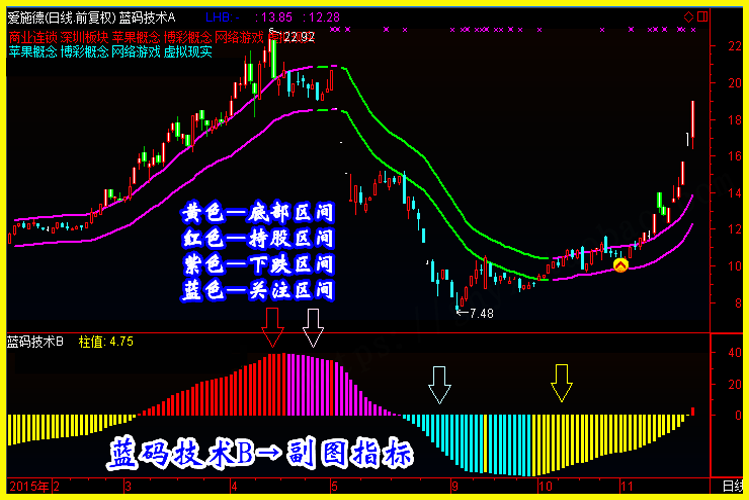Viewport: 749px width, 500px height.
Task: Click the 14 price axis label
Action: (735, 193)
